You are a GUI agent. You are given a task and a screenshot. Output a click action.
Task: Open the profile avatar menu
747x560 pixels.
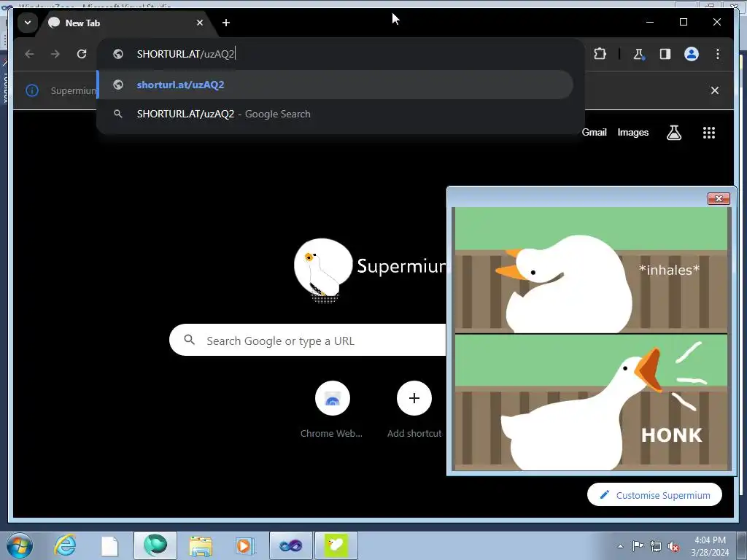(692, 54)
